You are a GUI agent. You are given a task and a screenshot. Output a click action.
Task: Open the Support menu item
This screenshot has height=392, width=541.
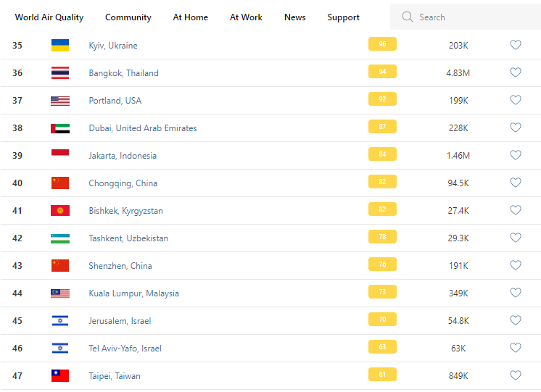coord(344,17)
